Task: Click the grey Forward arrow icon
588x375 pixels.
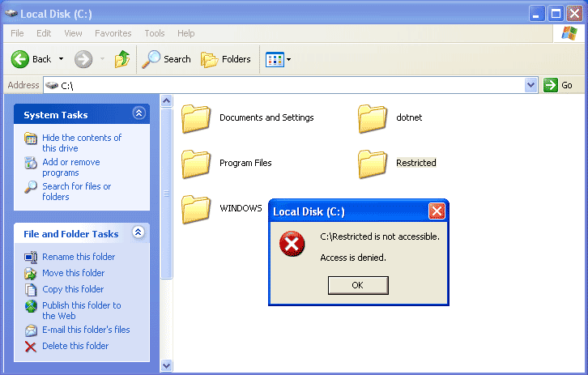Action: click(x=83, y=59)
